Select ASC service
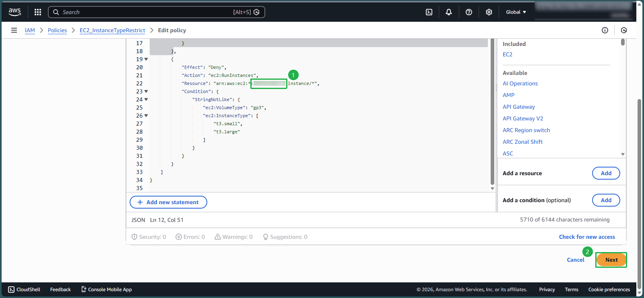The image size is (644, 298). (508, 153)
